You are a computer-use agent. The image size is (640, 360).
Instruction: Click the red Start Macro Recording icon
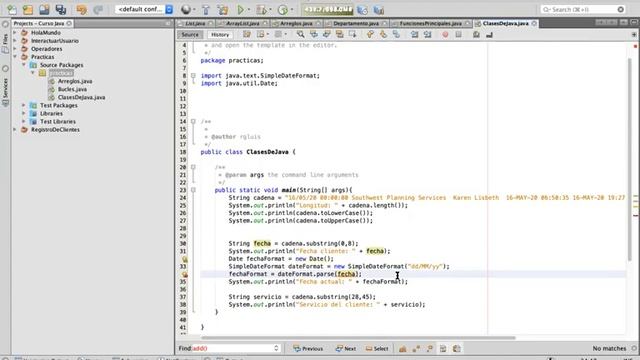click(445, 35)
